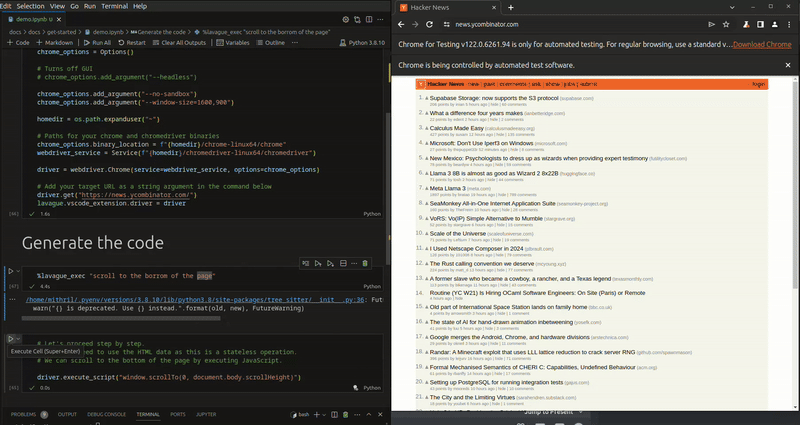This screenshot has height=425, width=800.
Task: Open 'Calculus Made Easy' story link
Action: [457, 128]
